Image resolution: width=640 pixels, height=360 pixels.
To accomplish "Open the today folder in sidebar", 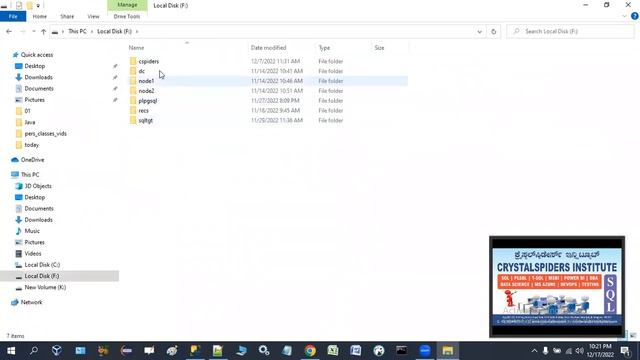I will tap(31, 145).
